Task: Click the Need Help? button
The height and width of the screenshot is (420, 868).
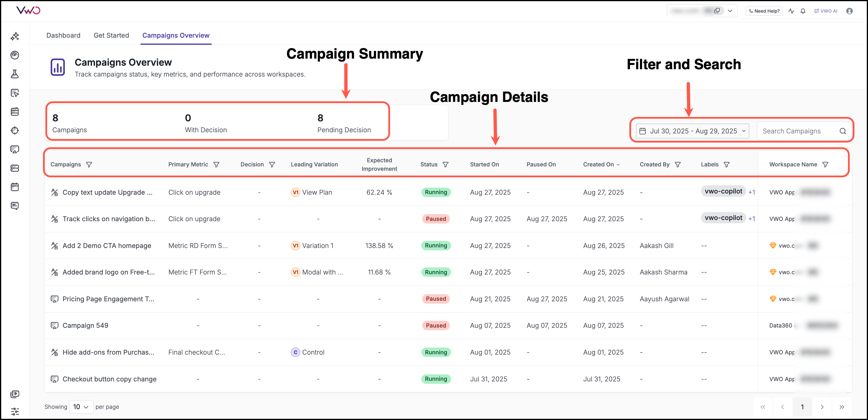Action: click(x=764, y=11)
